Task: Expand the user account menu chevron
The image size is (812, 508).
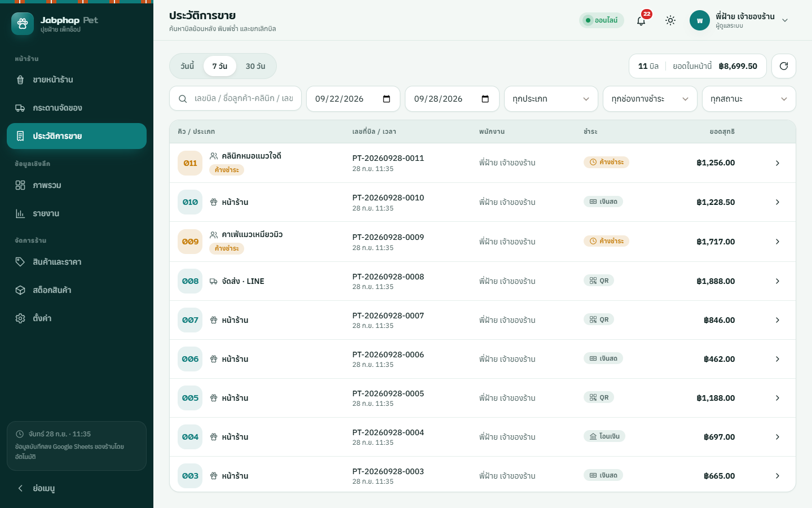Action: (785, 20)
